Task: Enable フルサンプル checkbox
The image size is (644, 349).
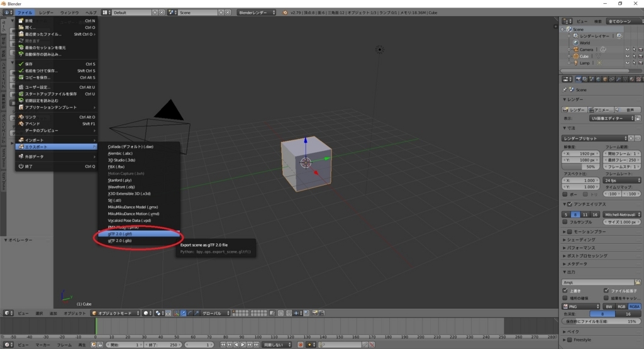Action: click(x=565, y=222)
